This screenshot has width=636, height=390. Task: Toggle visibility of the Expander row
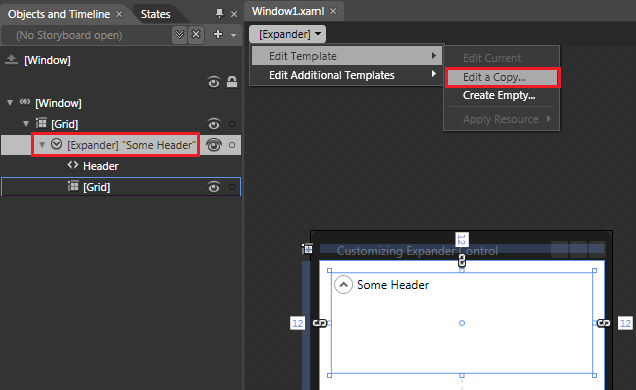click(214, 145)
